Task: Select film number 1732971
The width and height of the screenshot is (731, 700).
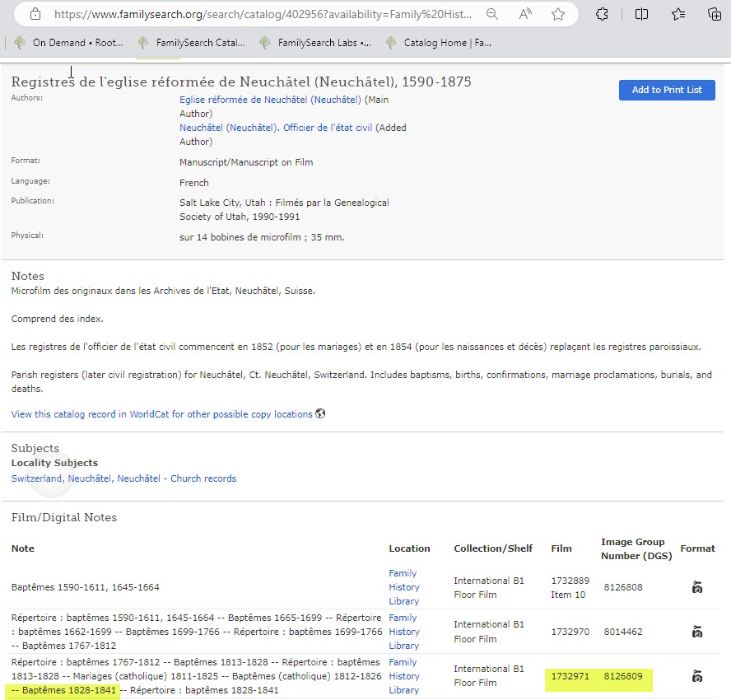Action: pyautogui.click(x=570, y=676)
